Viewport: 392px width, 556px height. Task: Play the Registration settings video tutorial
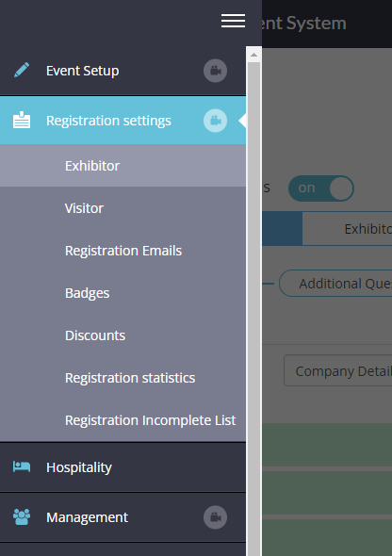click(x=215, y=121)
